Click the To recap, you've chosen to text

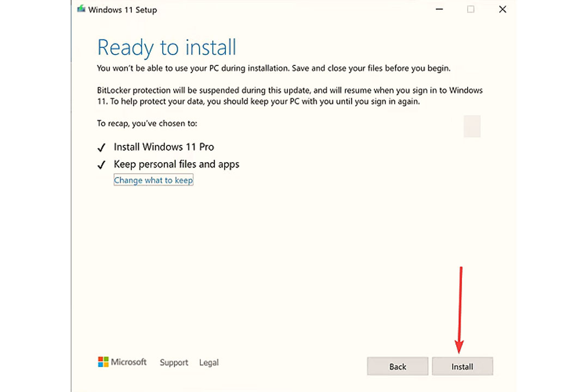(x=147, y=124)
